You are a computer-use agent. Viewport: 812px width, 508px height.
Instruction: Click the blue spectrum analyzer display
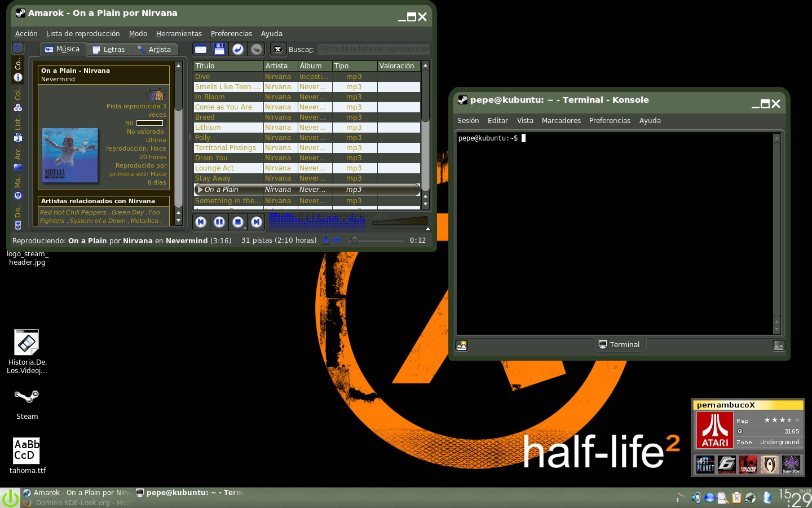[317, 222]
